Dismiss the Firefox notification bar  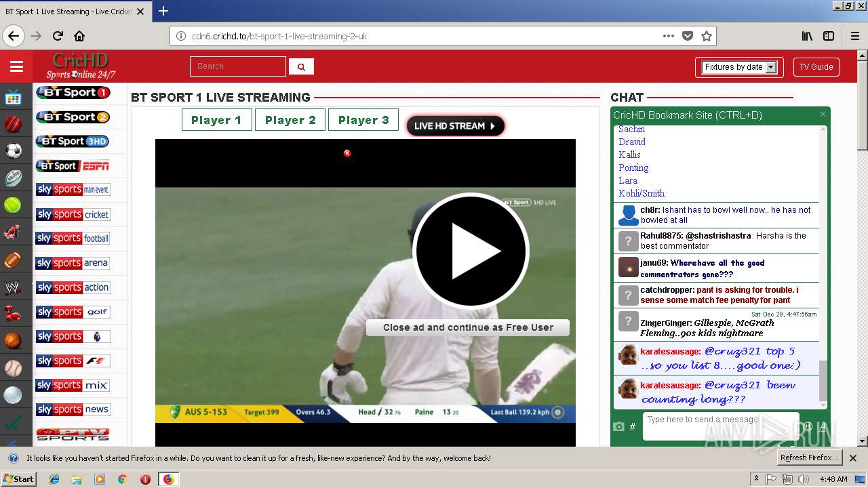[x=853, y=458]
